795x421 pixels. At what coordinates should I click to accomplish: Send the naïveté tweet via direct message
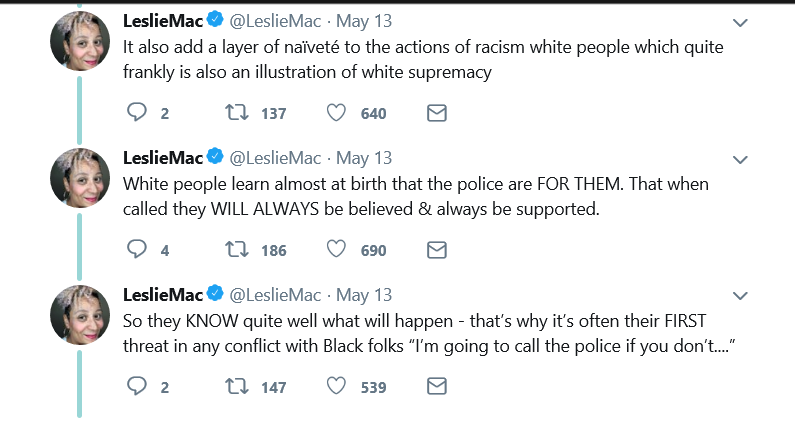[436, 113]
